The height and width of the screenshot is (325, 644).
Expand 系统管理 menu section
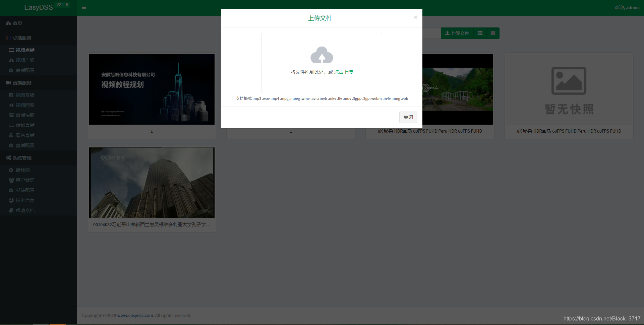point(39,158)
